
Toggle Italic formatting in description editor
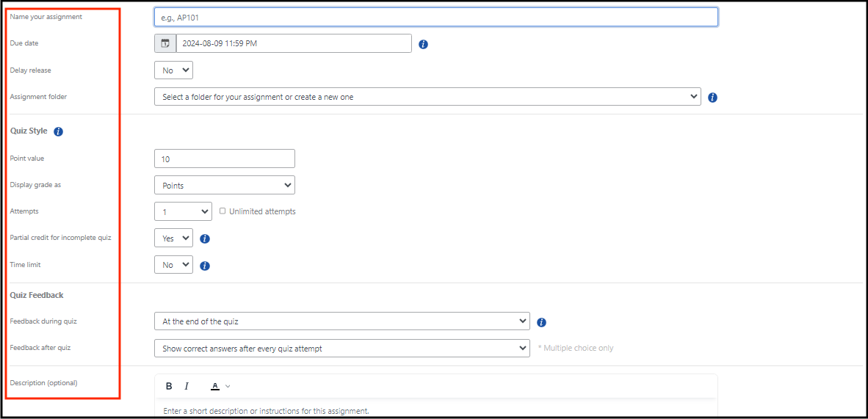tap(187, 386)
